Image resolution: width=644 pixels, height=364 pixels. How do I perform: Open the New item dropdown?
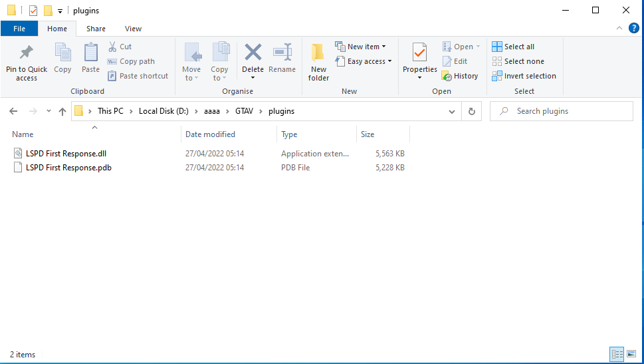[x=361, y=47]
